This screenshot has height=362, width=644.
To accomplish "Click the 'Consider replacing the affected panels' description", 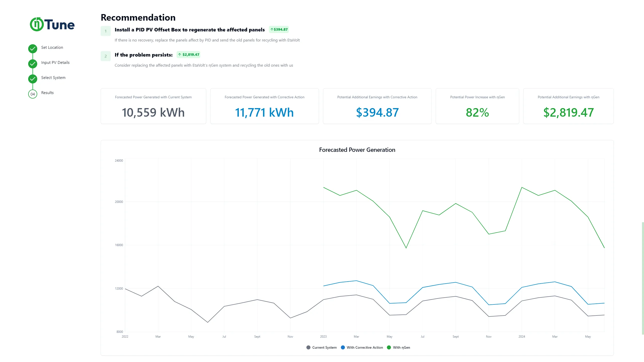I will point(204,65).
